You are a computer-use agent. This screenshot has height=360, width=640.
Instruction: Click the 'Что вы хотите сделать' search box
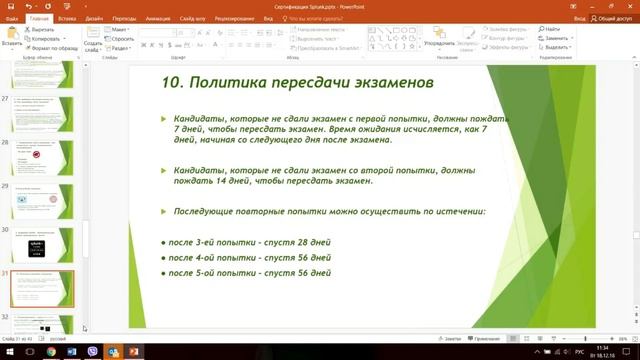313,18
